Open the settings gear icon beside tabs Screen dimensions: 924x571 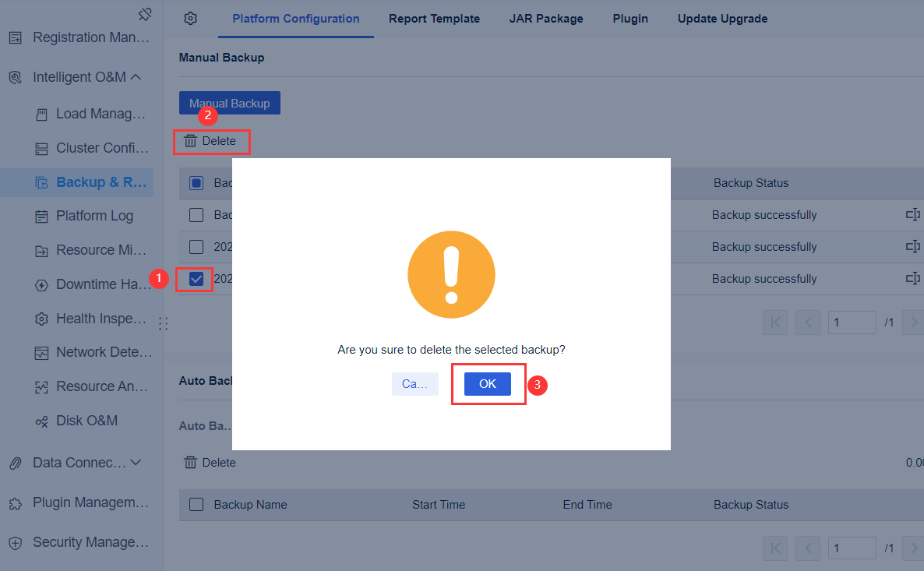pos(190,18)
